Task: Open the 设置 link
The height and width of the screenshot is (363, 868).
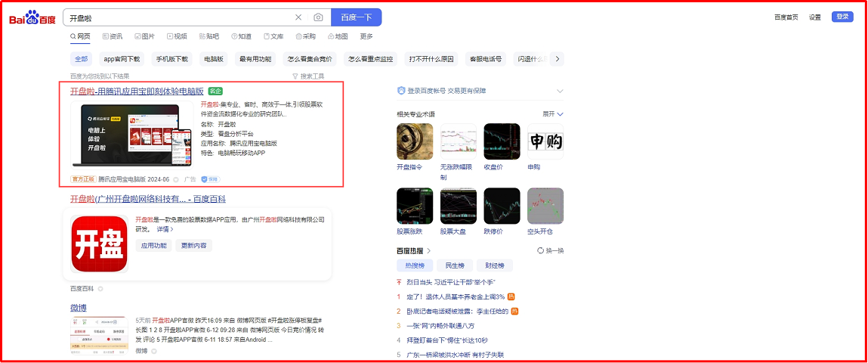Action: click(815, 17)
